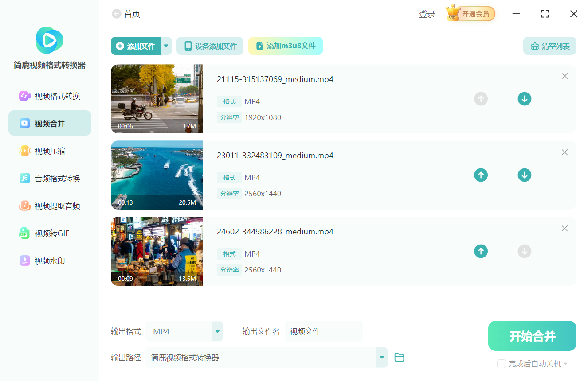Image resolution: width=588 pixels, height=381 pixels.
Task: Click the 开始合并 merge button
Action: coord(532,336)
